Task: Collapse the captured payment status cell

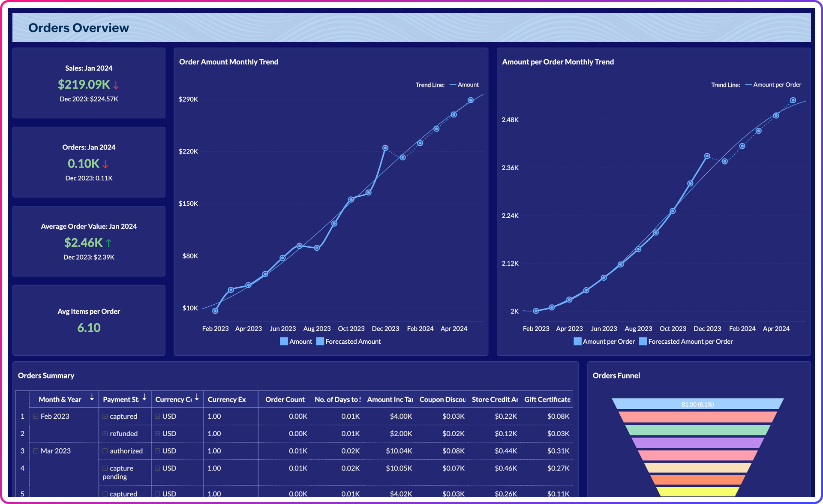Action: [x=105, y=416]
